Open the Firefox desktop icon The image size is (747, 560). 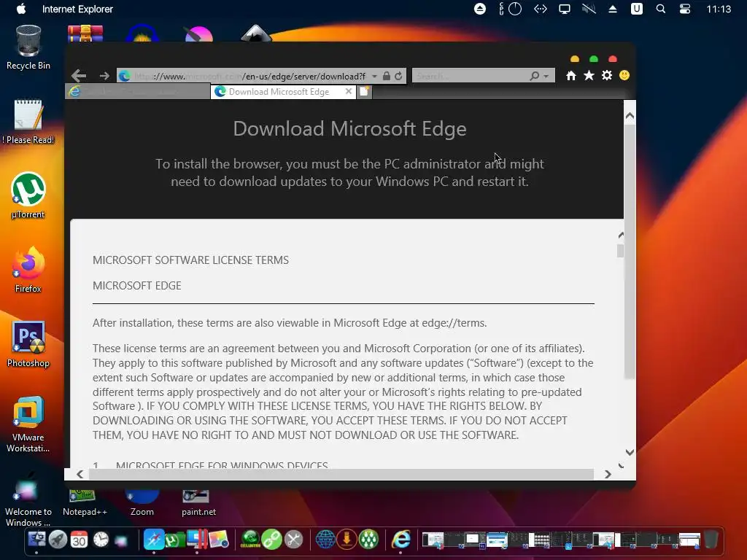28,270
